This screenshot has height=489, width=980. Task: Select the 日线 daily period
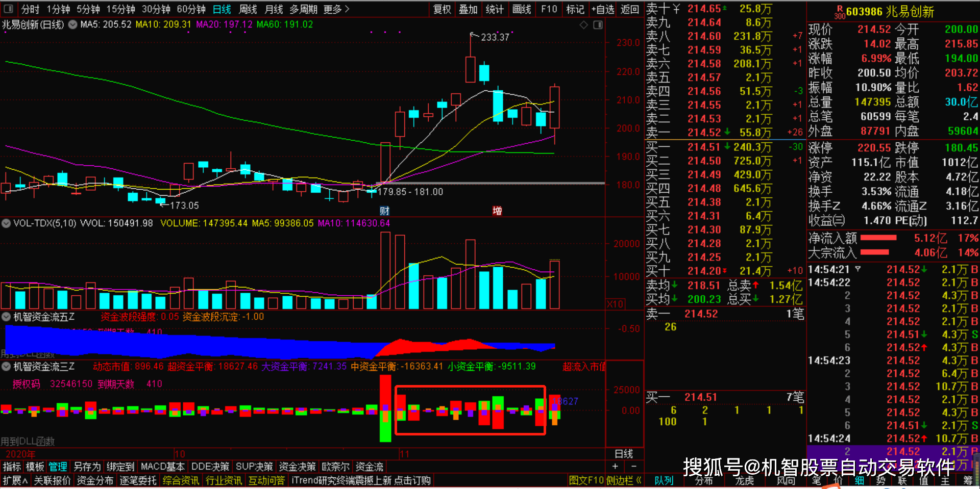tap(222, 9)
